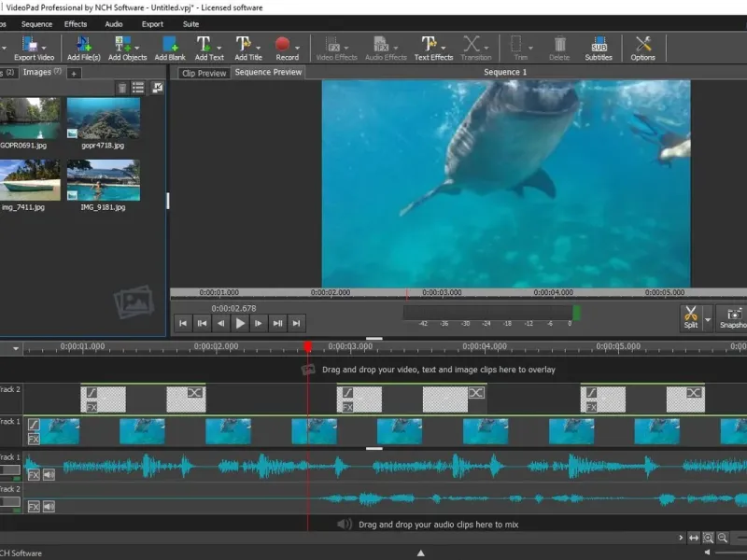Mute Audio Track 1 speaker icon
The height and width of the screenshot is (560, 747).
(x=49, y=475)
